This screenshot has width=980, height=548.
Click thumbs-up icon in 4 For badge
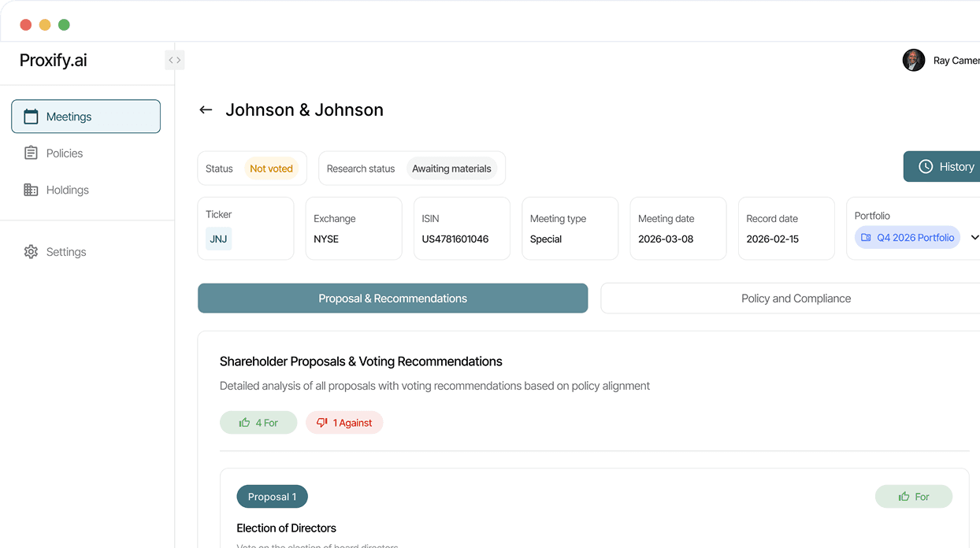pyautogui.click(x=244, y=423)
